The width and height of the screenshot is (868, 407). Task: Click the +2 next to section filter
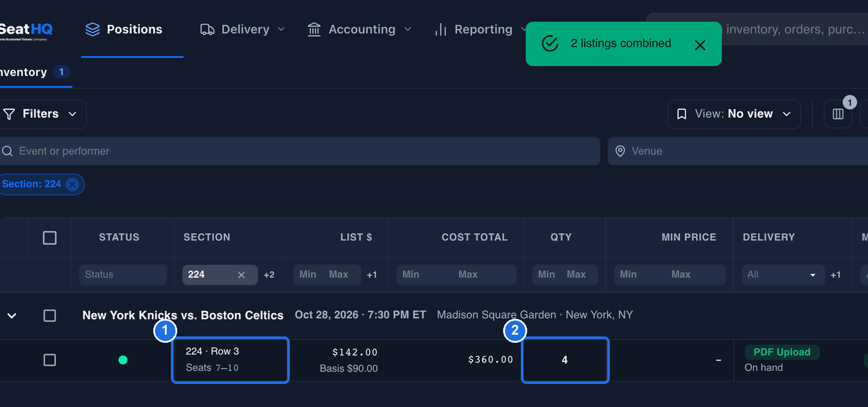coord(269,275)
